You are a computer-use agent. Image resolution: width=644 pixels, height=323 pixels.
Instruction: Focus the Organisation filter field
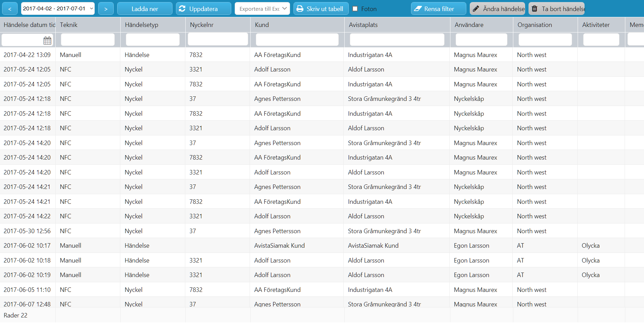click(545, 40)
